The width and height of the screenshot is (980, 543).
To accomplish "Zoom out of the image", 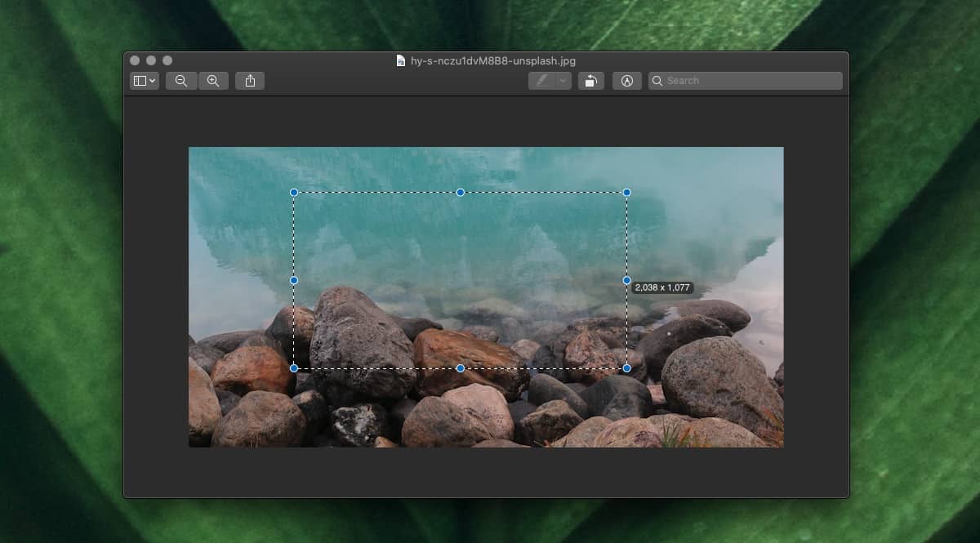I will pyautogui.click(x=181, y=81).
